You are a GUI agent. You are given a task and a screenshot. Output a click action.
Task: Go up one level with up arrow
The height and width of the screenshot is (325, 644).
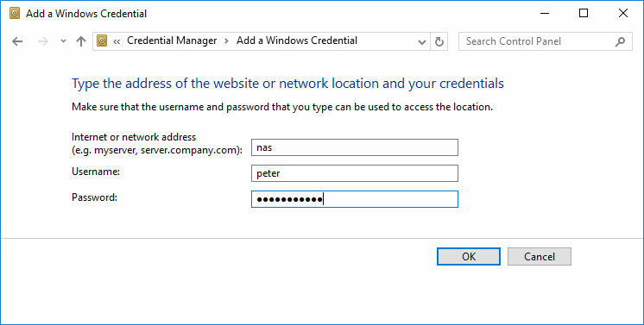pos(81,41)
